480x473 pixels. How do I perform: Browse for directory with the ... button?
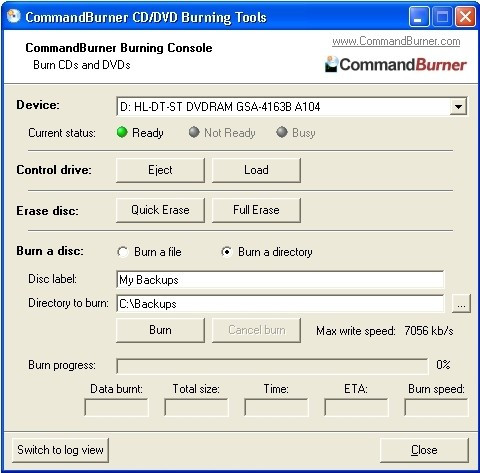point(461,304)
